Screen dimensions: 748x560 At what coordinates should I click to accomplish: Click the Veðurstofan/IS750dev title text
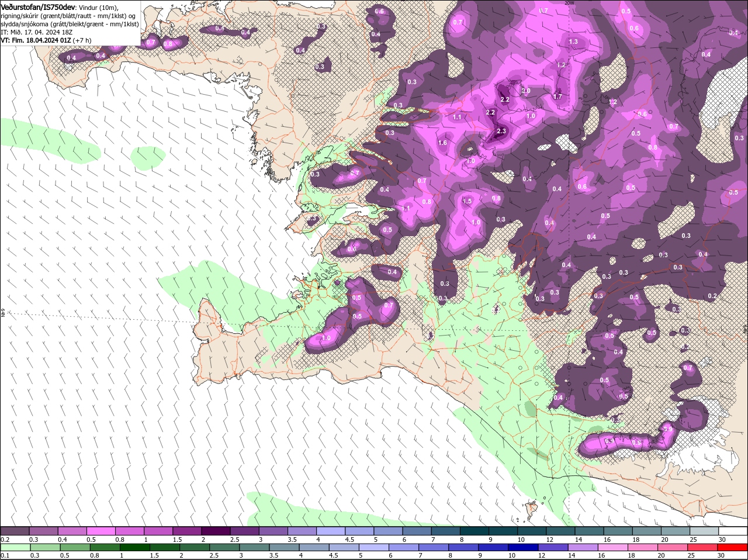coord(37,6)
